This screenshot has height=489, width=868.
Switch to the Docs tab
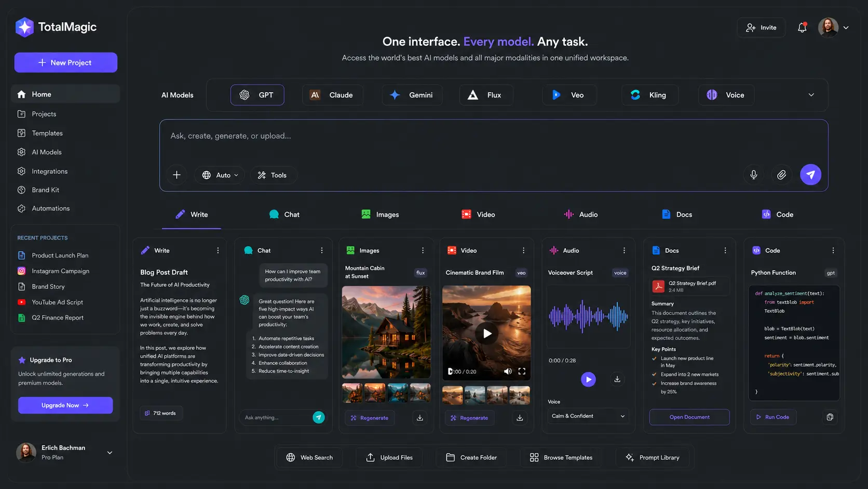677,215
